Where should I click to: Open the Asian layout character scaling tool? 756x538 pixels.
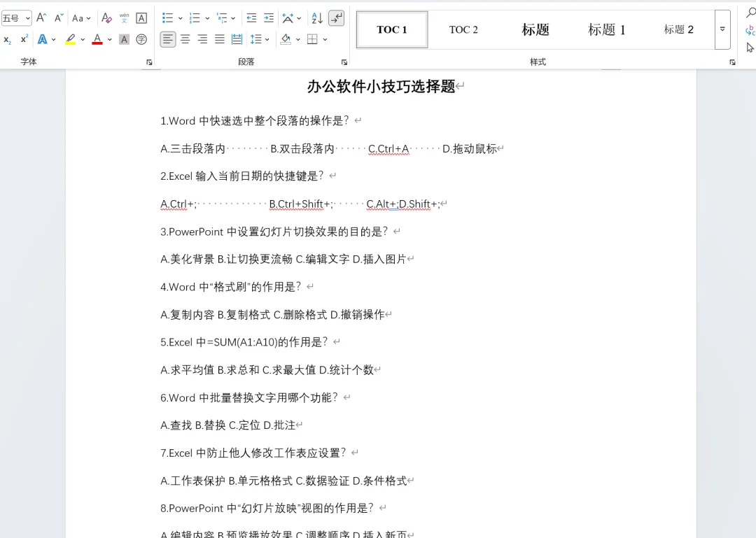[288, 18]
